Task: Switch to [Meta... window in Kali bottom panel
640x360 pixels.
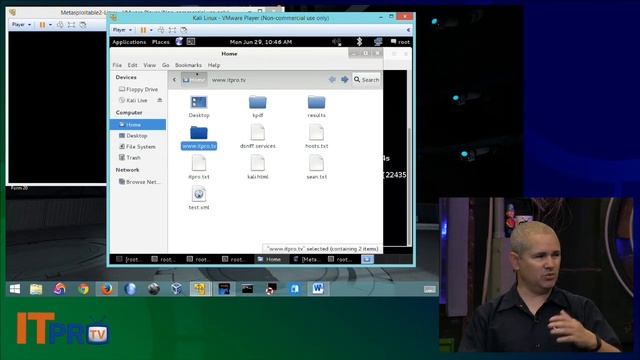Action: point(307,259)
